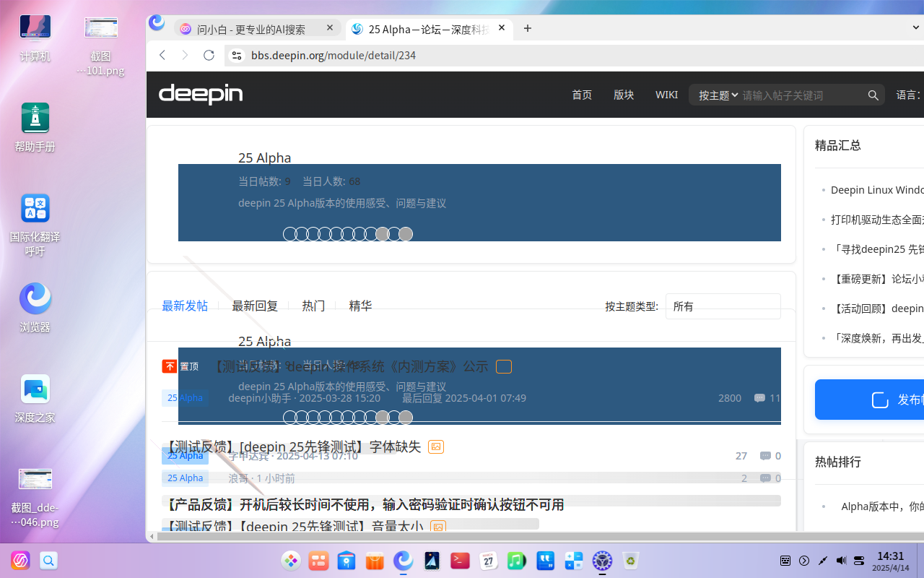Close the 问小白 browser tab
The height and width of the screenshot is (578, 924).
330,28
